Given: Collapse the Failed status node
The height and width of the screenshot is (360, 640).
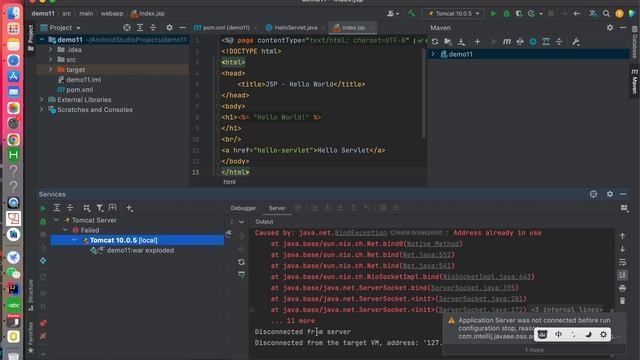Looking at the screenshot, I should coord(65,230).
